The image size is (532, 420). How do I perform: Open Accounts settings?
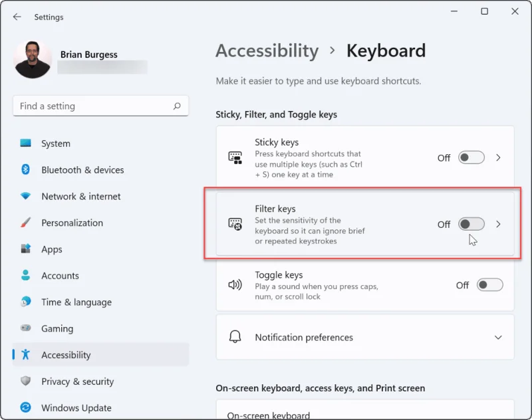click(x=100, y=276)
